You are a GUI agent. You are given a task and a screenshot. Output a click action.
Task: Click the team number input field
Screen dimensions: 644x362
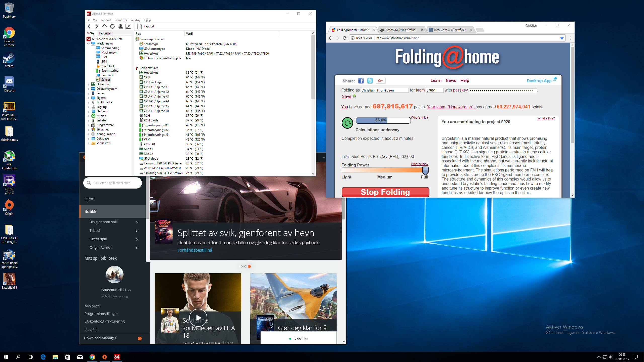coord(434,90)
